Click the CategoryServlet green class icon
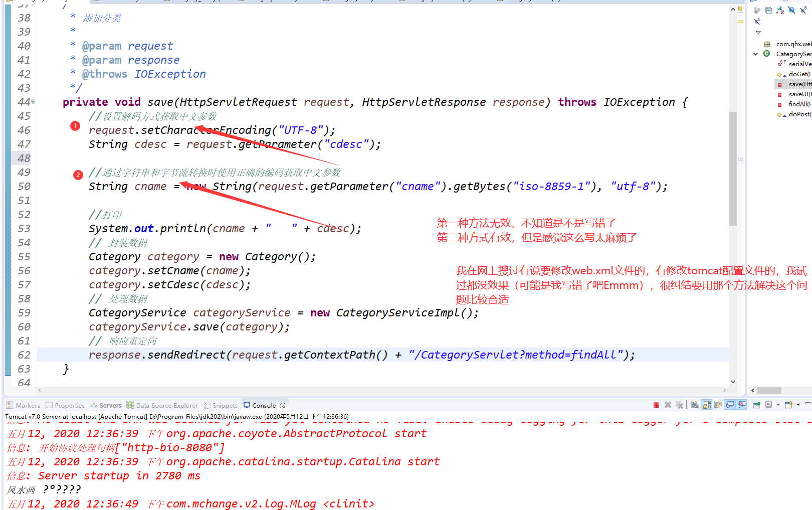The height and width of the screenshot is (510, 812). click(767, 54)
